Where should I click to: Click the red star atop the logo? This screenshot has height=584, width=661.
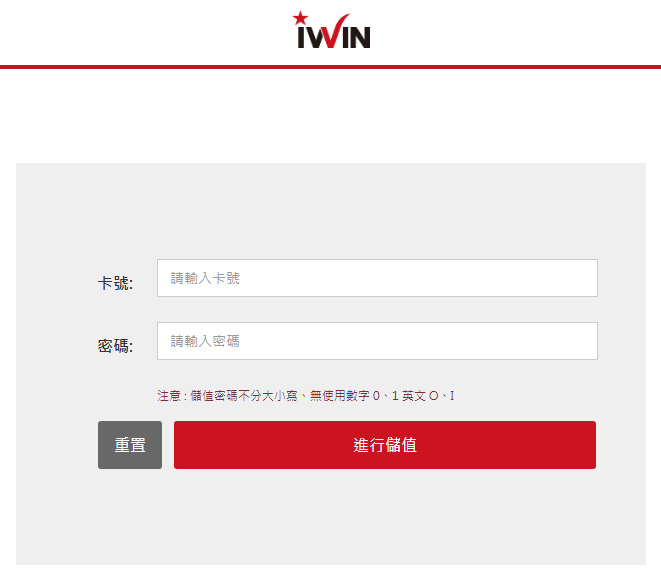point(300,18)
